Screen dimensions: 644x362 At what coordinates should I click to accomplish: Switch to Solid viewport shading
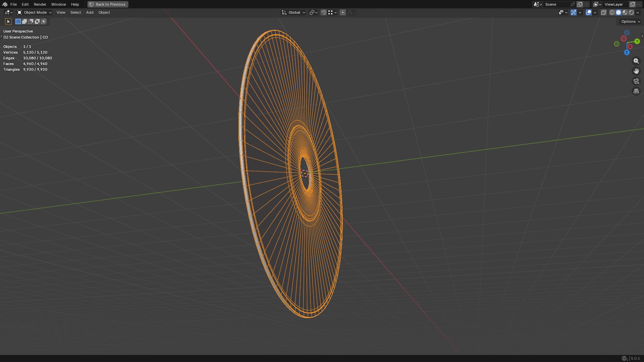tap(619, 12)
